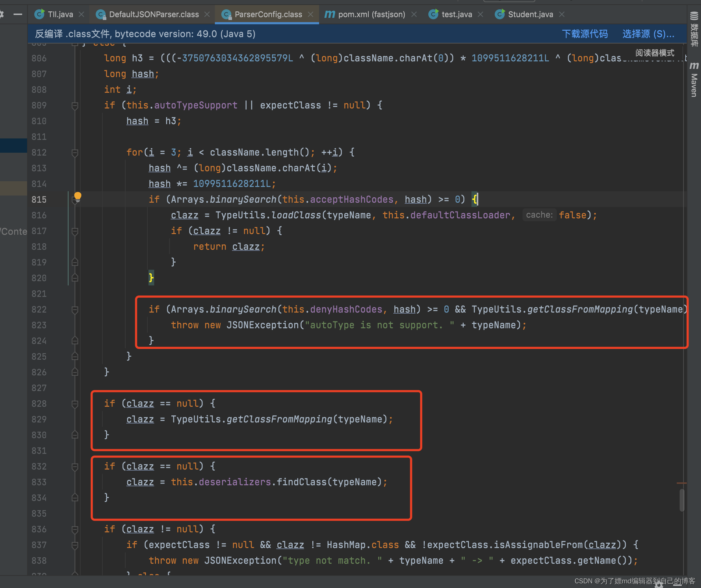
Task: Close the DefaultJSONParser.class tab
Action: [207, 14]
